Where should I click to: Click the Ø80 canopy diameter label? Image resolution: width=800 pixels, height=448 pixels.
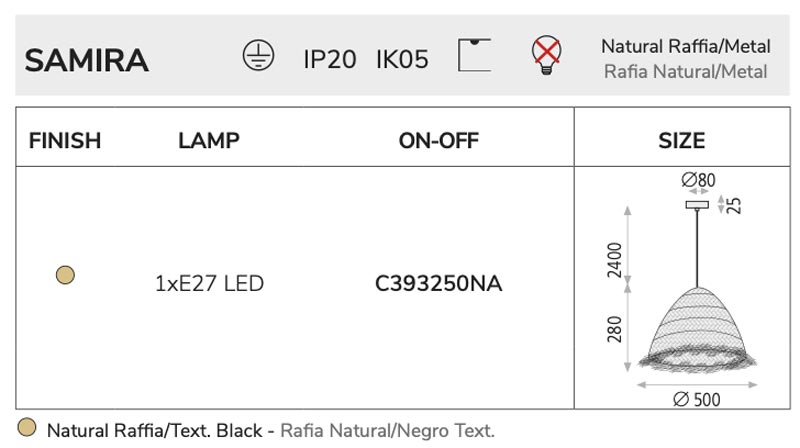[698, 180]
